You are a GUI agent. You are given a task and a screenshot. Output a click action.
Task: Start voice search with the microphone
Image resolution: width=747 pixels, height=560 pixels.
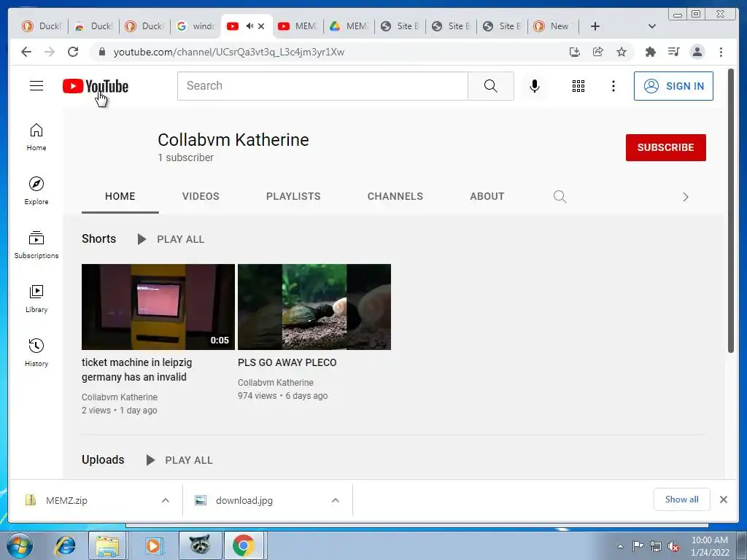[x=535, y=86]
